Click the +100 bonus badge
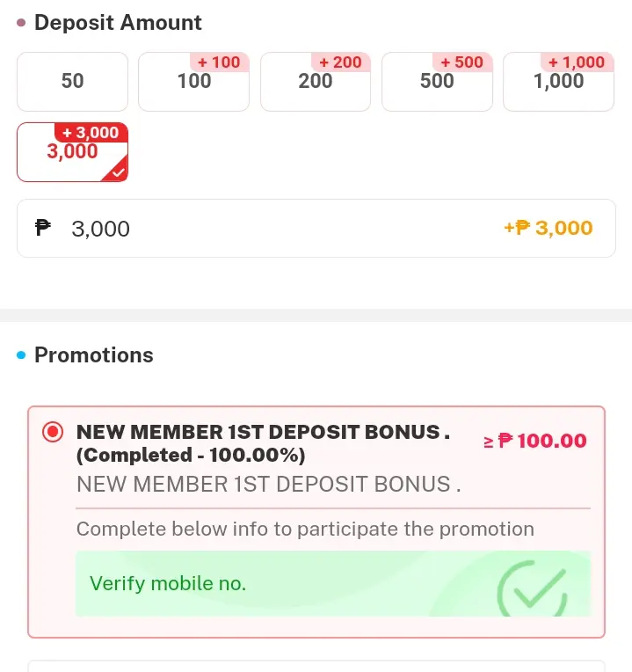This screenshot has width=632, height=672. tap(219, 62)
